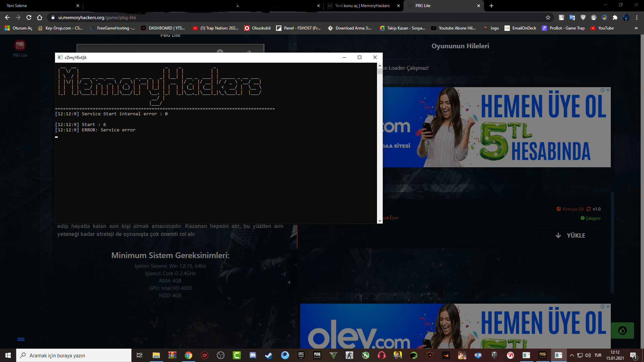Open the FreeGameHosting bookmark
This screenshot has width=644, height=362.
point(112,28)
